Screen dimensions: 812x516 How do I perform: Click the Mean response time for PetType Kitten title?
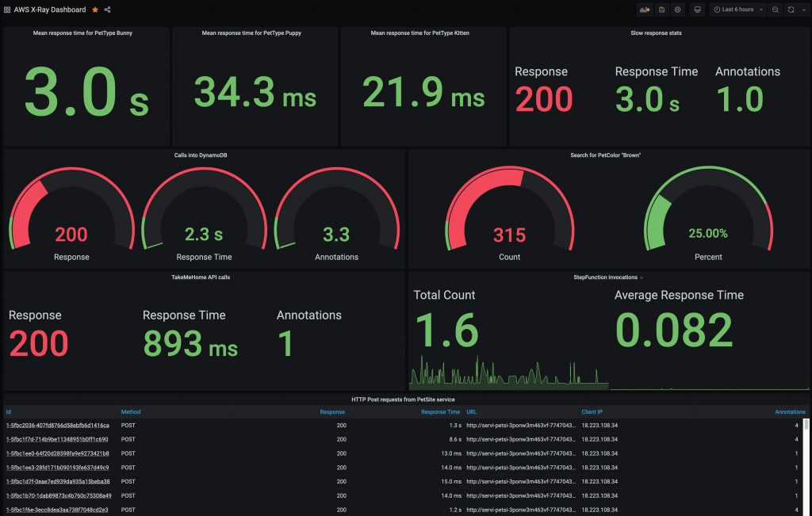[x=420, y=33]
